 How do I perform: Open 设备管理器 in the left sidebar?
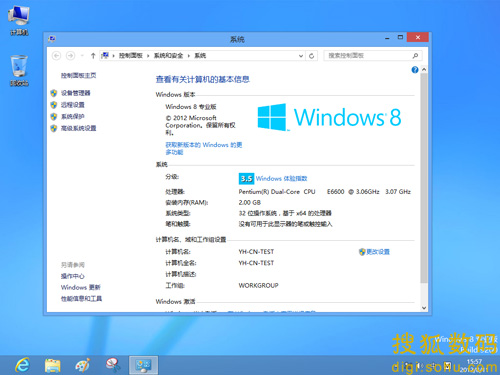[x=76, y=93]
